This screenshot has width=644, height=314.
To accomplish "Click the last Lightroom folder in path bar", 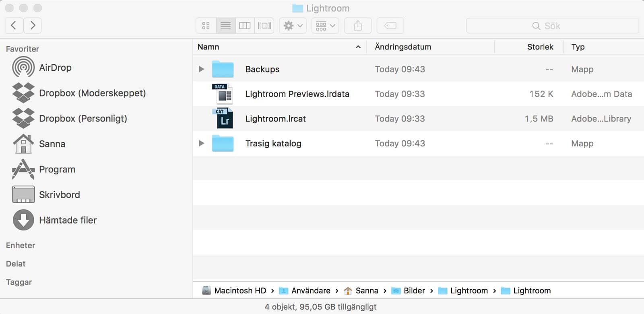I will coord(526,291).
